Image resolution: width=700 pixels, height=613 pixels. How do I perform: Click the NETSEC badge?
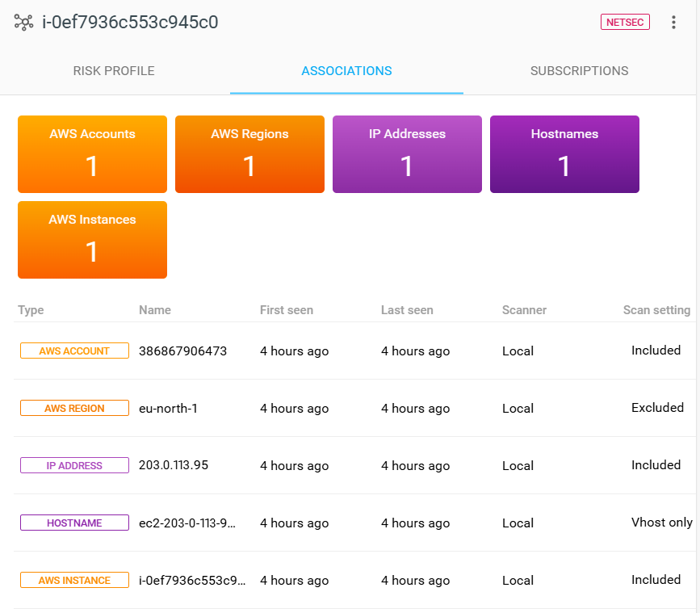pyautogui.click(x=625, y=23)
